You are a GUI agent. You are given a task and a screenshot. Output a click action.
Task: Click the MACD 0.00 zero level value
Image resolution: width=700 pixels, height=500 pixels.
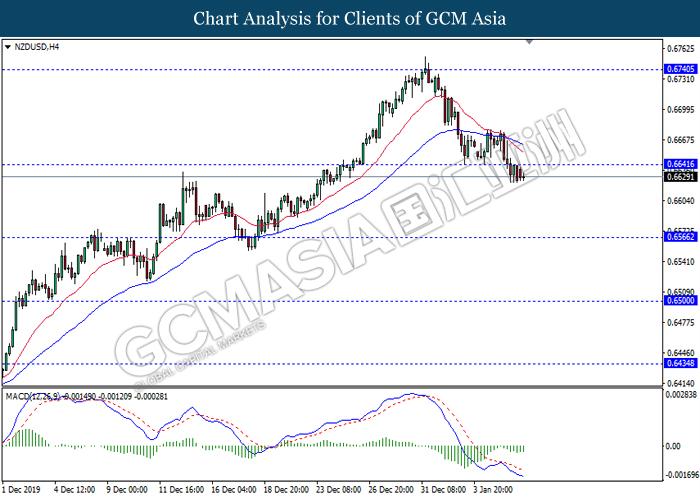(x=673, y=446)
